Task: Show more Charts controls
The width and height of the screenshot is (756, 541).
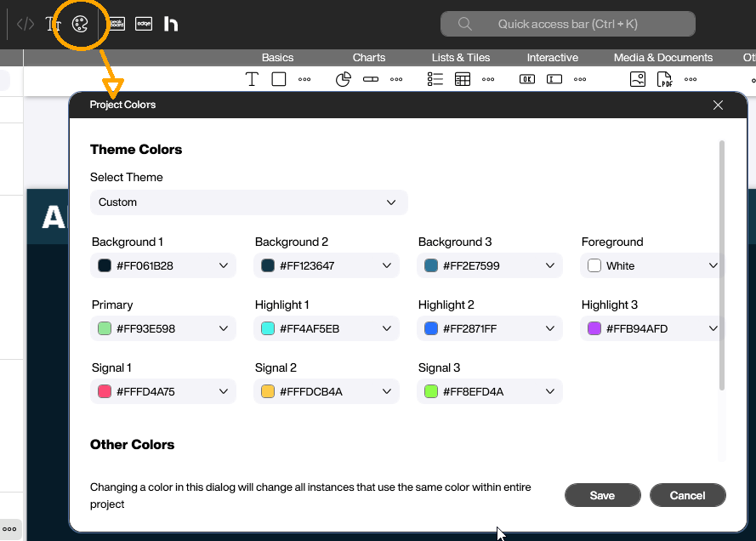Action: (x=396, y=80)
